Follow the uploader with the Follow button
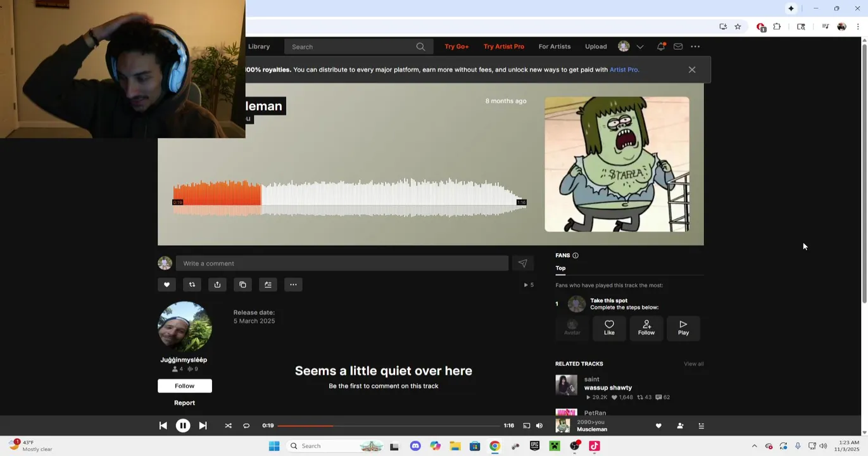The height and width of the screenshot is (456, 868). 185,386
